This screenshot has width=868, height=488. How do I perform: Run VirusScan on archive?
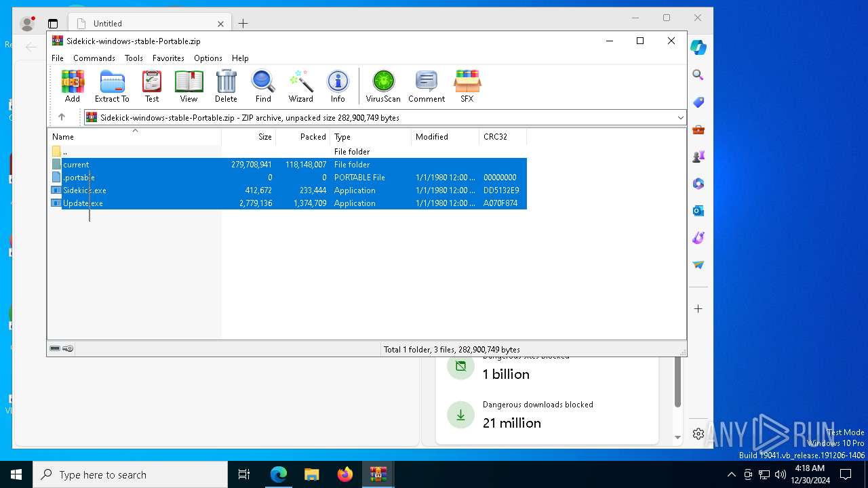click(383, 86)
